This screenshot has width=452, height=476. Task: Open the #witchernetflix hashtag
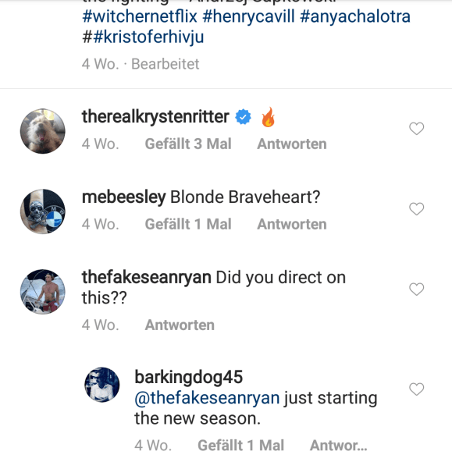[140, 16]
